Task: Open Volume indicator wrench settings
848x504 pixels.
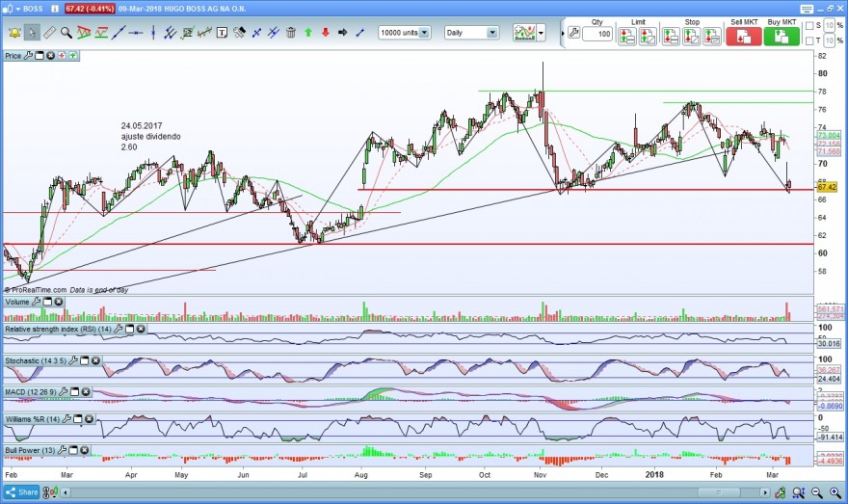Action: (37, 302)
